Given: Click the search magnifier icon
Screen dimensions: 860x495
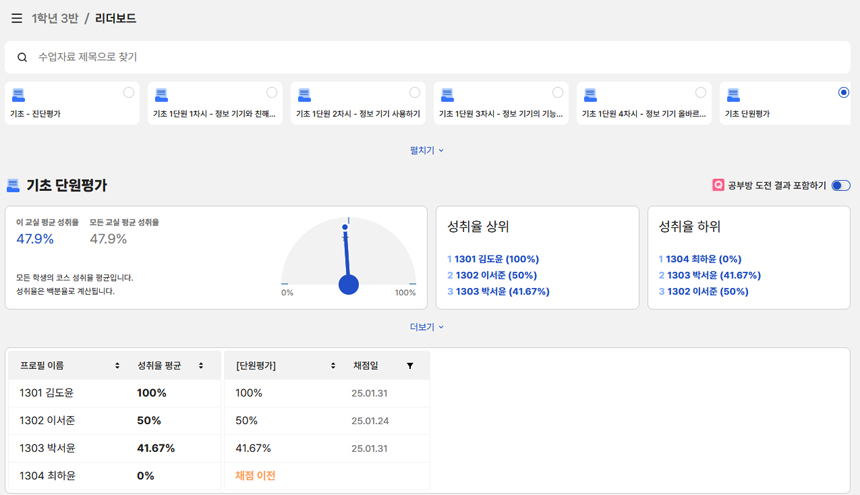Looking at the screenshot, I should point(22,58).
